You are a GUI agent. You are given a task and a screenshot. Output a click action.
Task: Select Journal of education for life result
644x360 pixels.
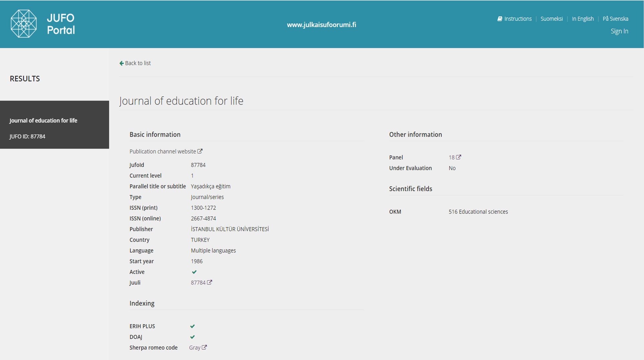(x=43, y=120)
